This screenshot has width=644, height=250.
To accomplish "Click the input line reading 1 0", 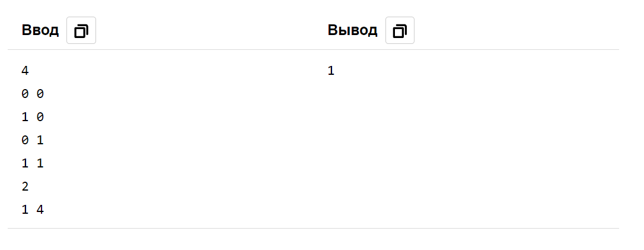I will click(x=33, y=117).
